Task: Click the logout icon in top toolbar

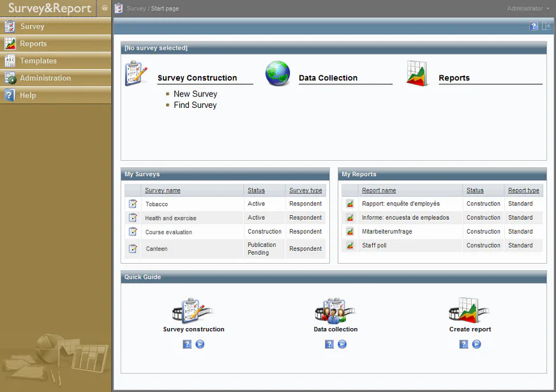Action: click(x=546, y=26)
